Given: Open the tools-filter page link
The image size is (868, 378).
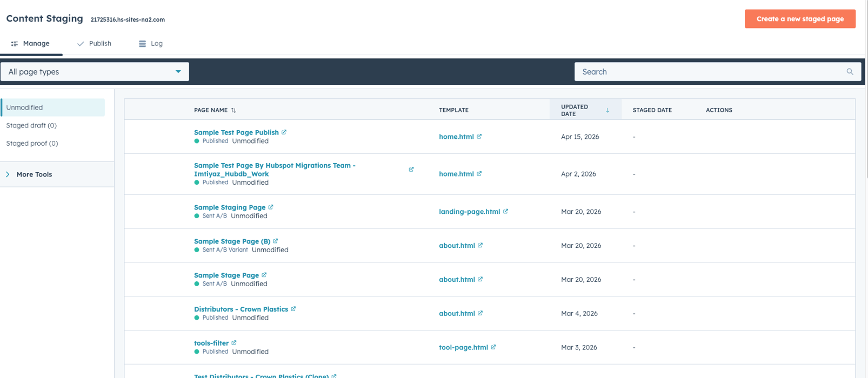Looking at the screenshot, I should (211, 343).
